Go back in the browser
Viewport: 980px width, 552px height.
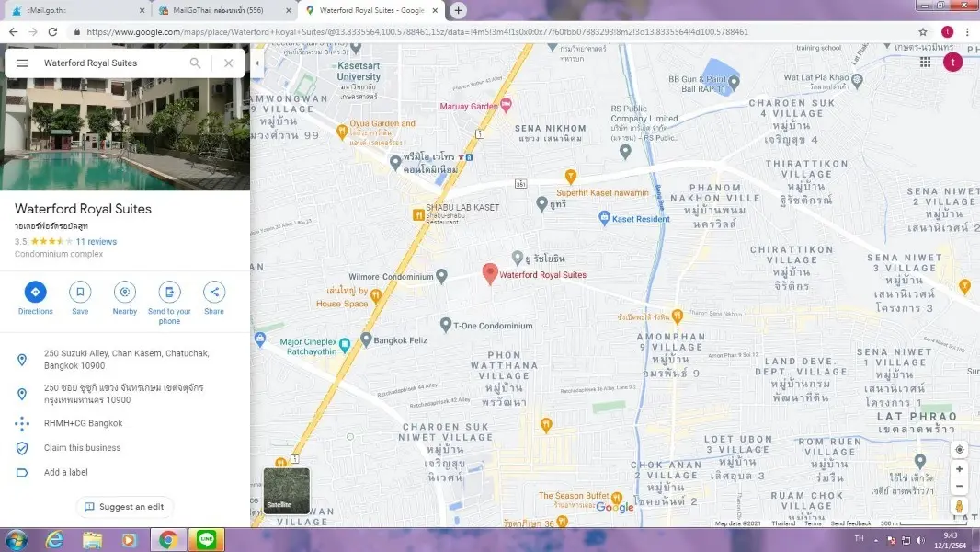tap(13, 32)
